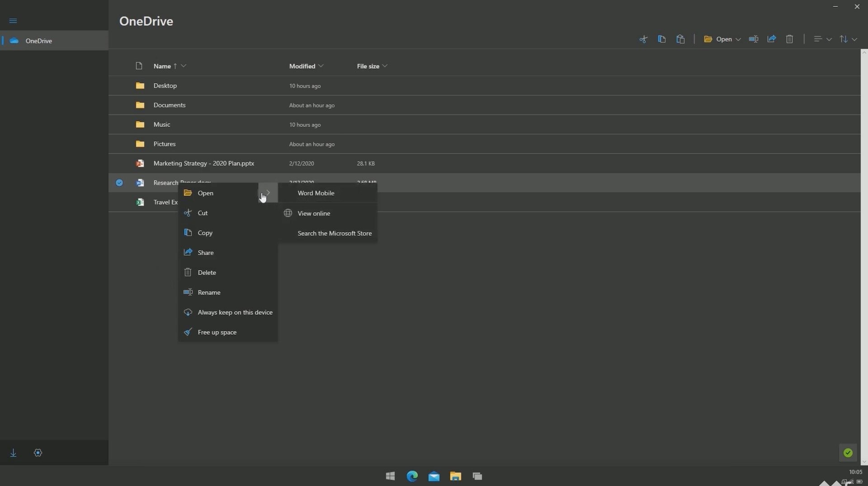868x486 pixels.
Task: Click the Share icon in top toolbar
Action: pos(772,39)
